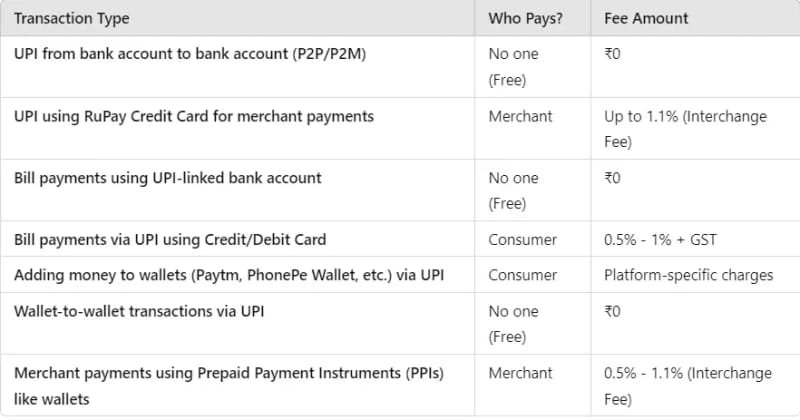Click "Bill payments using UPI-linked bank account" text

[x=168, y=178]
